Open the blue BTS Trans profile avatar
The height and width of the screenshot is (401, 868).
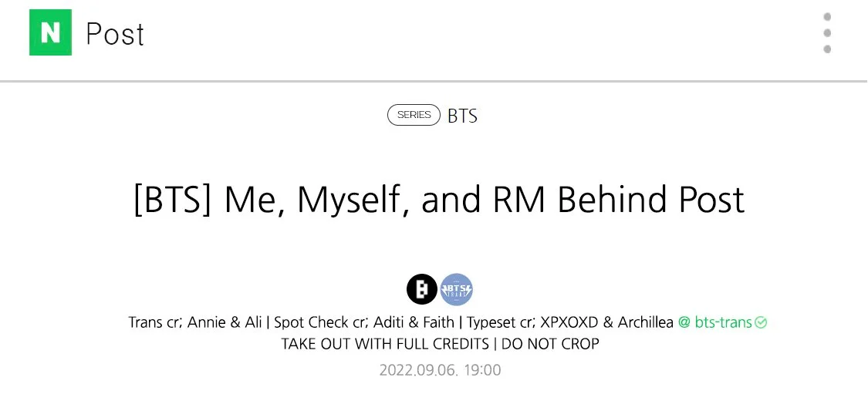click(x=457, y=289)
